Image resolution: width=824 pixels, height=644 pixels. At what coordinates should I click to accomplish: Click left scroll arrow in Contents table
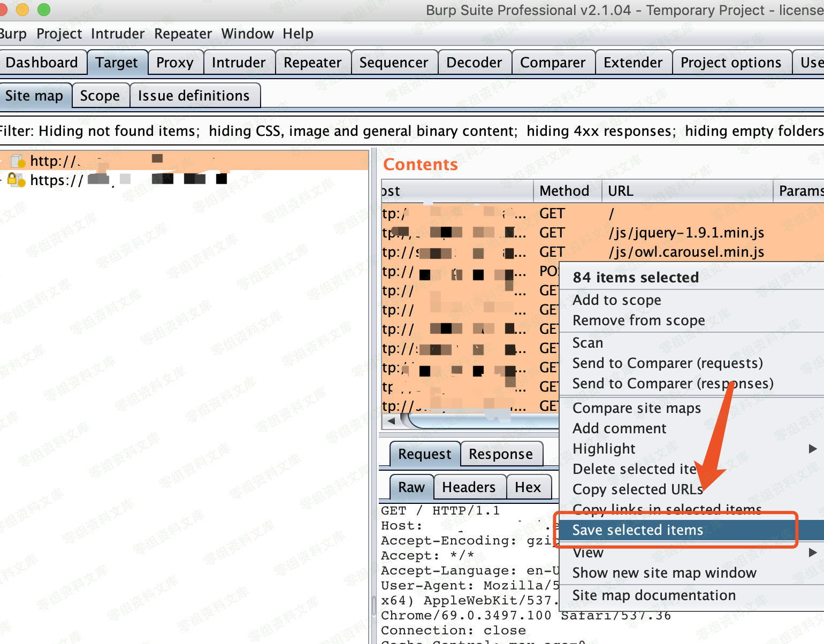click(391, 421)
